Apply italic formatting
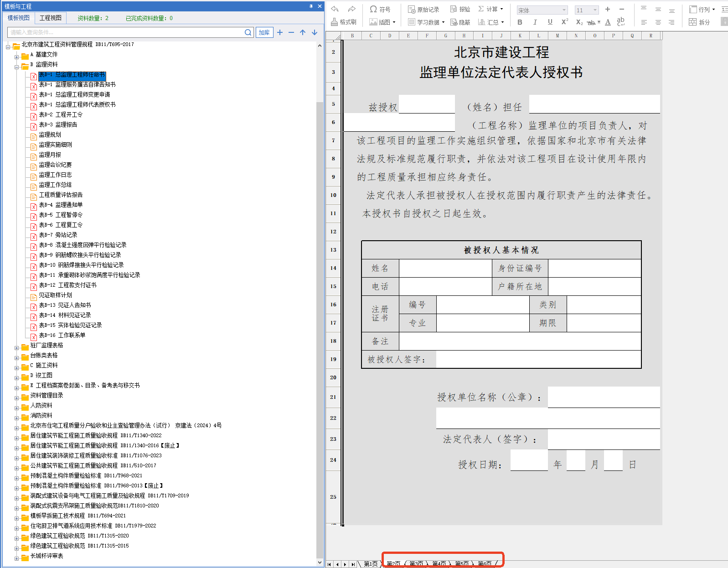 point(535,22)
